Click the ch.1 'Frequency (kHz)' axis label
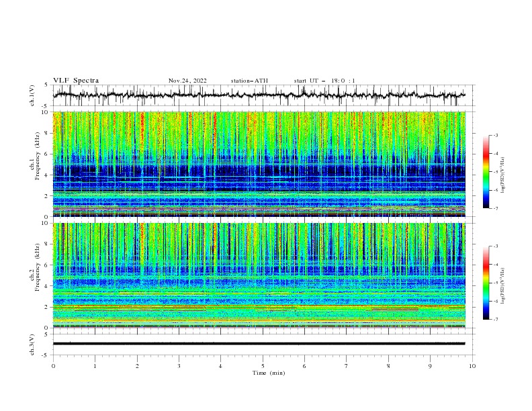This screenshot has height=411, width=532. (x=38, y=156)
